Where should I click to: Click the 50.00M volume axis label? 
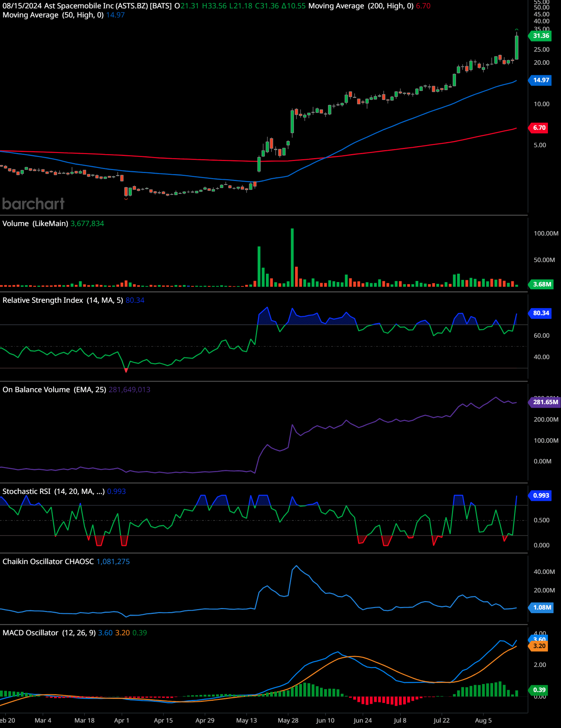[x=544, y=260]
